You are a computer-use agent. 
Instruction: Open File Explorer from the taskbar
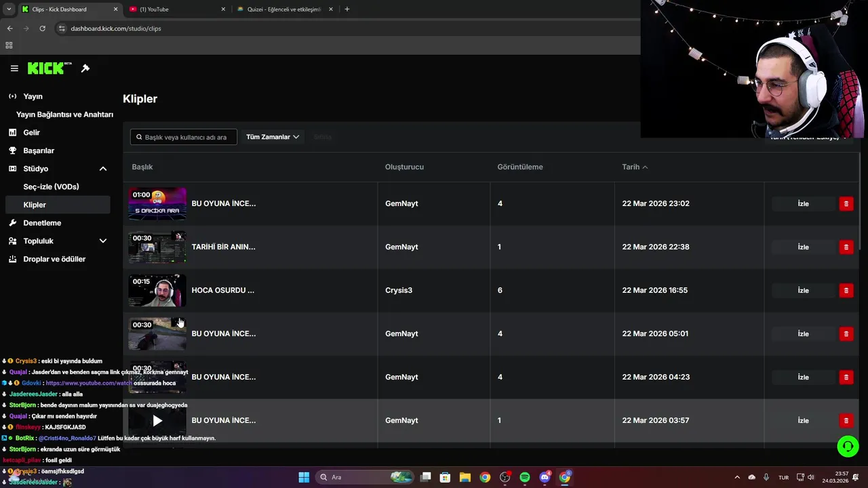tap(465, 477)
